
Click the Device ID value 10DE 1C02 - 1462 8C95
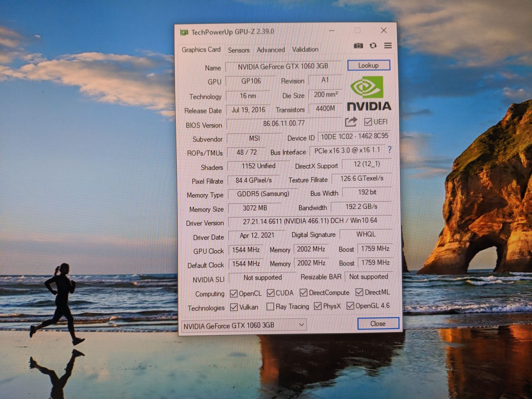(x=354, y=136)
